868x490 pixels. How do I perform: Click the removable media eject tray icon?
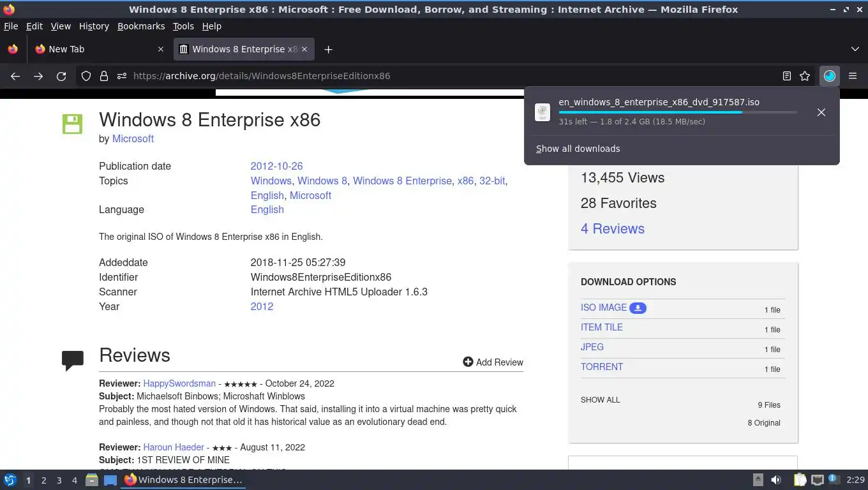(758, 480)
